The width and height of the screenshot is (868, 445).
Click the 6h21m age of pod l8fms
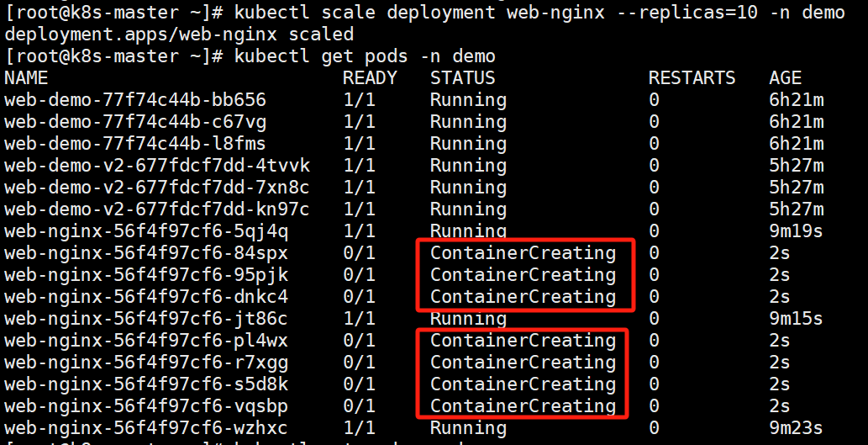pos(796,144)
